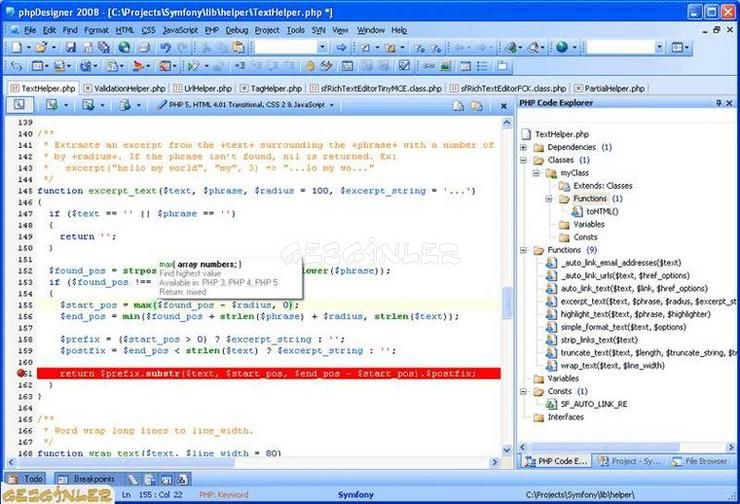Click the red arrow tool icon
The width and height of the screenshot is (740, 504).
[138, 66]
